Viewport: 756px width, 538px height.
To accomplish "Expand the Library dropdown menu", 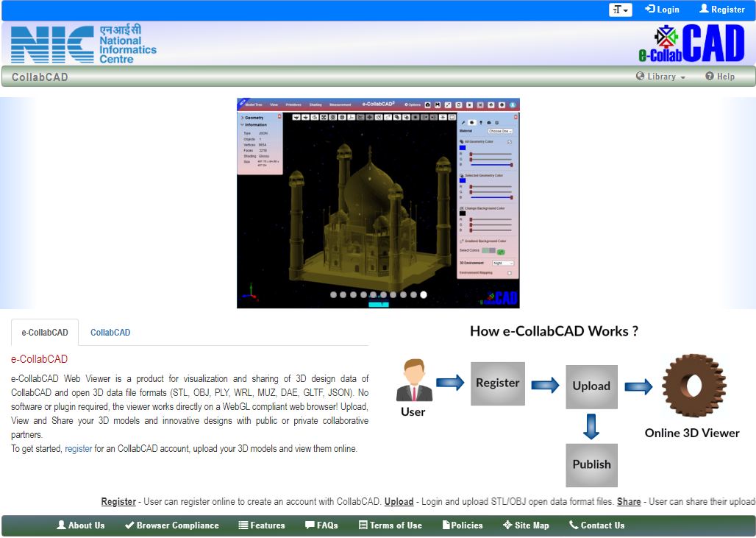I will pos(660,77).
